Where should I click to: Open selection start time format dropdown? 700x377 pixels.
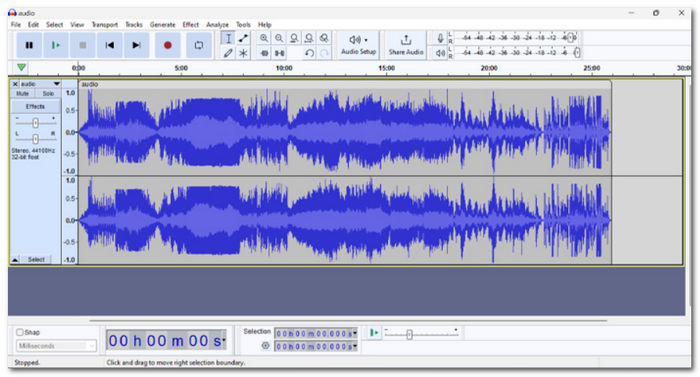click(355, 333)
